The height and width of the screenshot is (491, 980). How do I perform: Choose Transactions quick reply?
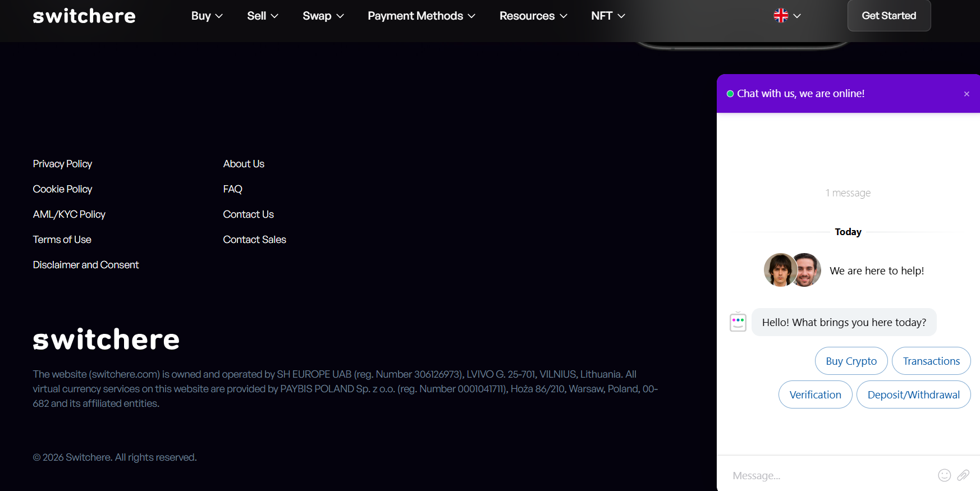[931, 361]
